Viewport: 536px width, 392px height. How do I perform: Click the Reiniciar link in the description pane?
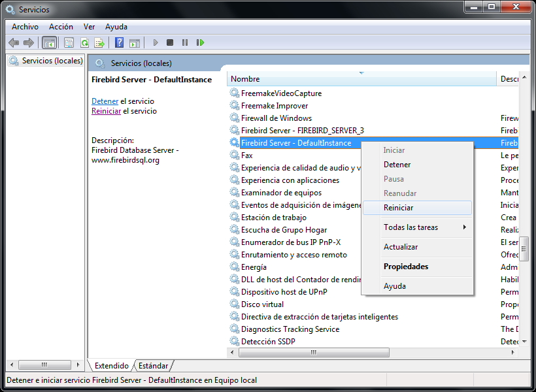pyautogui.click(x=106, y=111)
